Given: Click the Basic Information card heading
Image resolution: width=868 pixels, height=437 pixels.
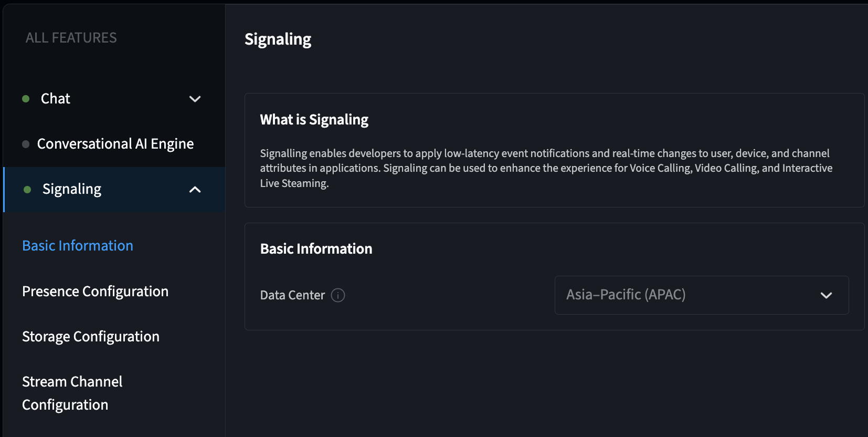Looking at the screenshot, I should coord(316,249).
